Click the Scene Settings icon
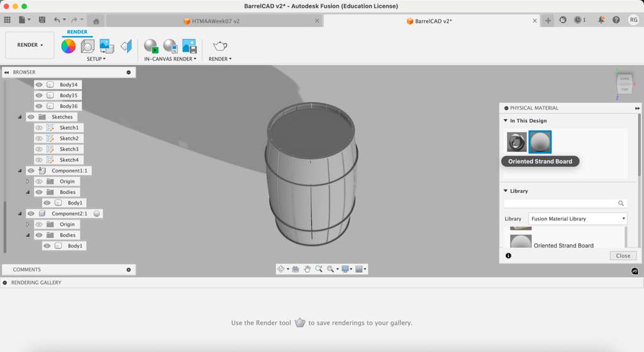 (87, 46)
